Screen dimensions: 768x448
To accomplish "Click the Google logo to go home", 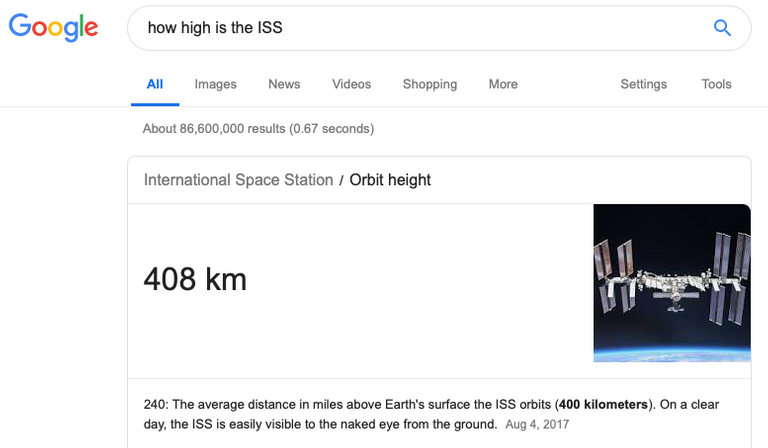I will point(53,27).
